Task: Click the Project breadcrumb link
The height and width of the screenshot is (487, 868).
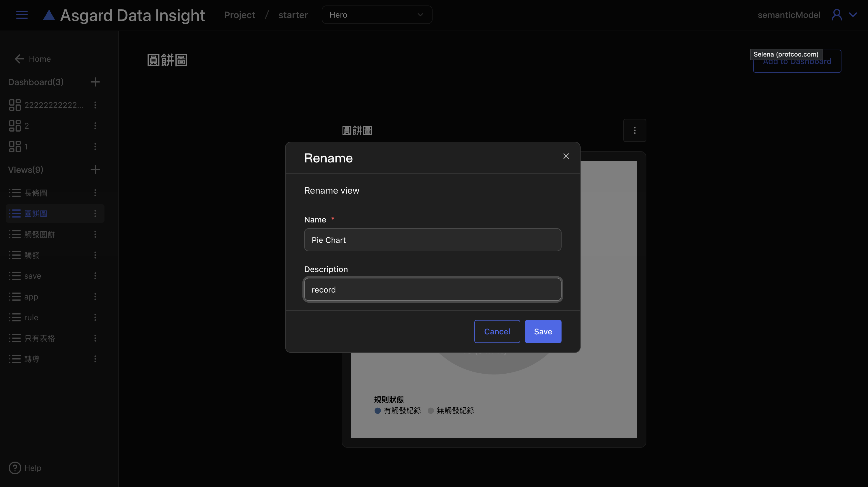Action: (240, 15)
